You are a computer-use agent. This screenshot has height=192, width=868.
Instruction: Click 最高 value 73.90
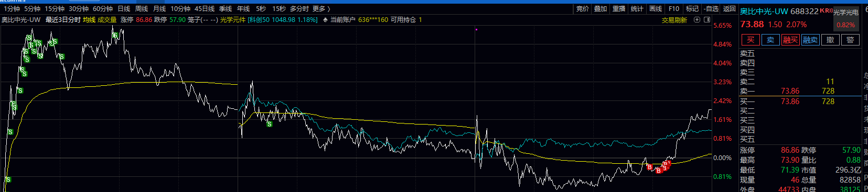[790, 160]
